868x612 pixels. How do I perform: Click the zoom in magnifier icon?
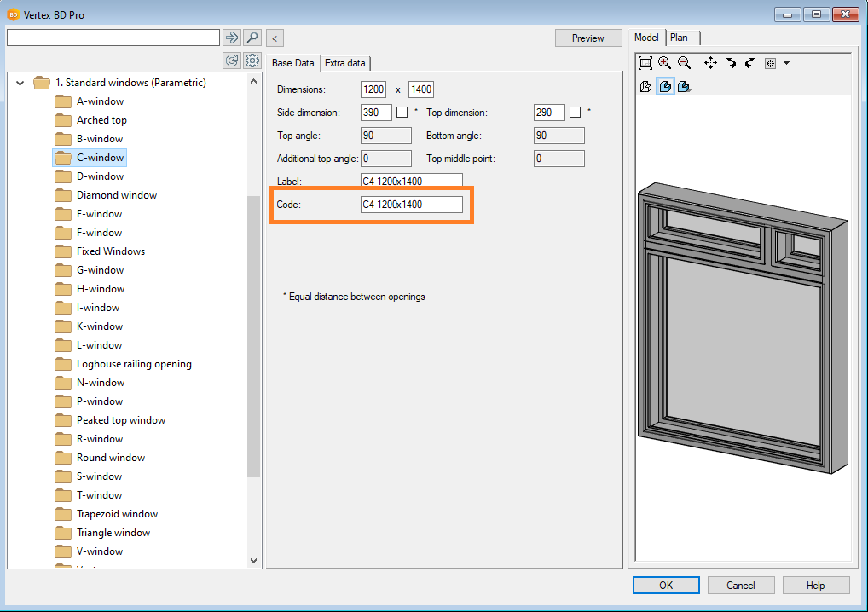pos(664,63)
